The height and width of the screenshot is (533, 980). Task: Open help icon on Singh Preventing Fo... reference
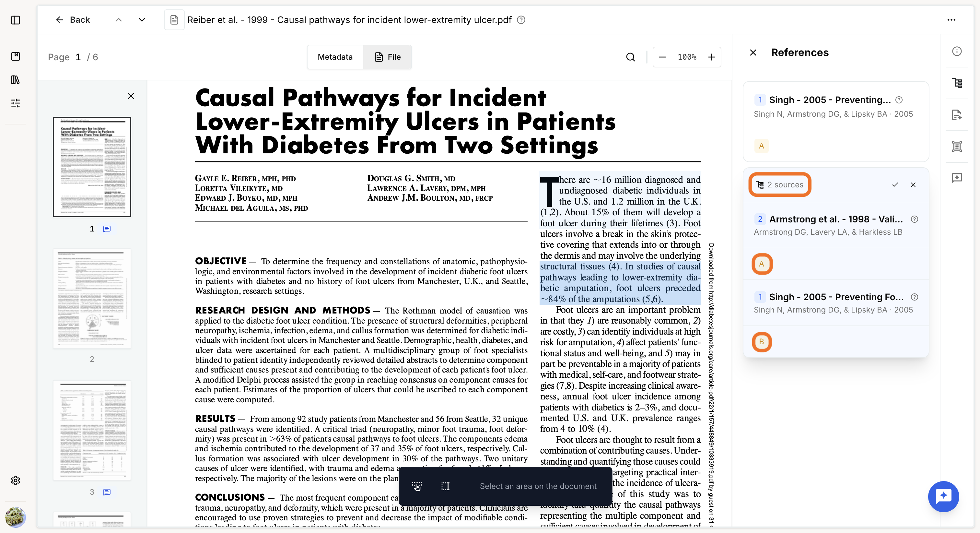click(x=915, y=297)
